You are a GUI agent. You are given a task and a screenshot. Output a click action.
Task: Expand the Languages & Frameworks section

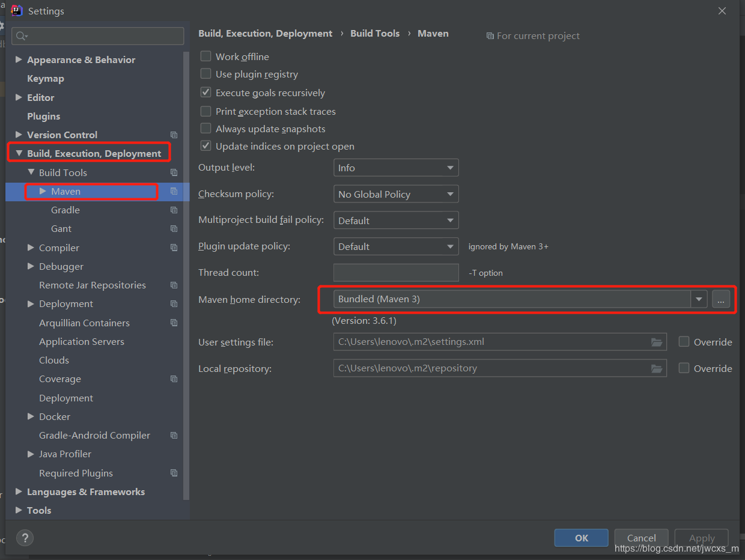pos(19,492)
